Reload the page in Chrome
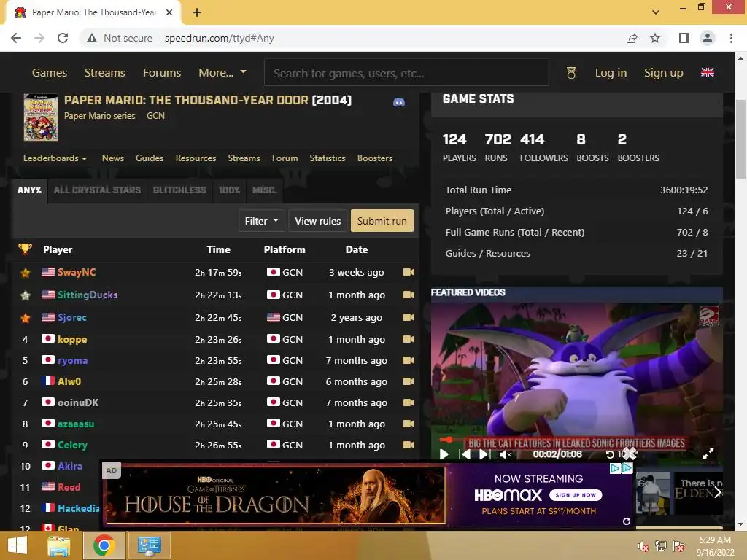The height and width of the screenshot is (560, 747). pyautogui.click(x=63, y=38)
